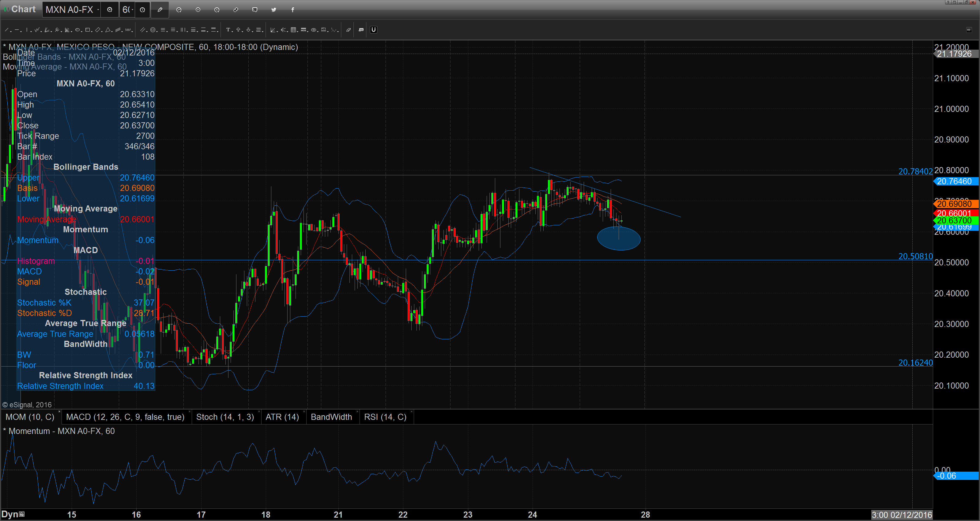This screenshot has width=980, height=521.
Task: Select the triangle drawing tool
Action: pyautogui.click(x=108, y=30)
